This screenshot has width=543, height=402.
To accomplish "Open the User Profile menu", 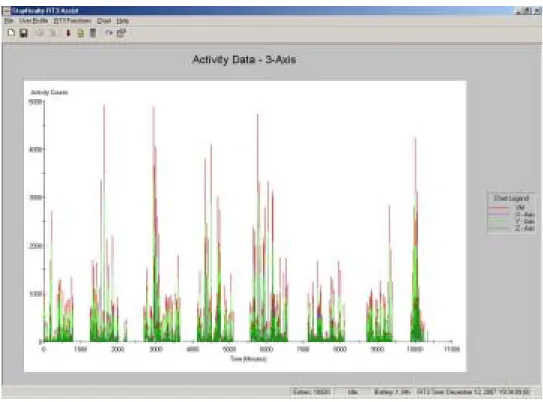I will click(33, 21).
